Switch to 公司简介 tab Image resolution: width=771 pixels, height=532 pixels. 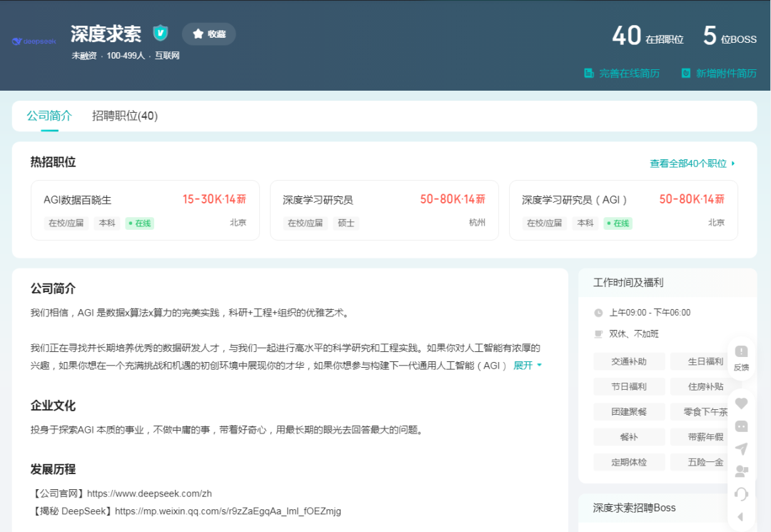click(49, 116)
